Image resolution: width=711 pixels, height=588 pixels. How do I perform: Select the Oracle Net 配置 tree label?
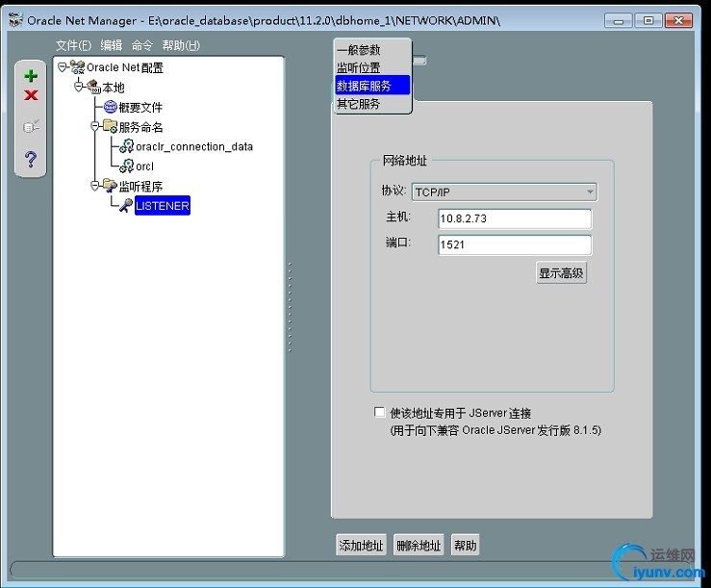pos(125,67)
